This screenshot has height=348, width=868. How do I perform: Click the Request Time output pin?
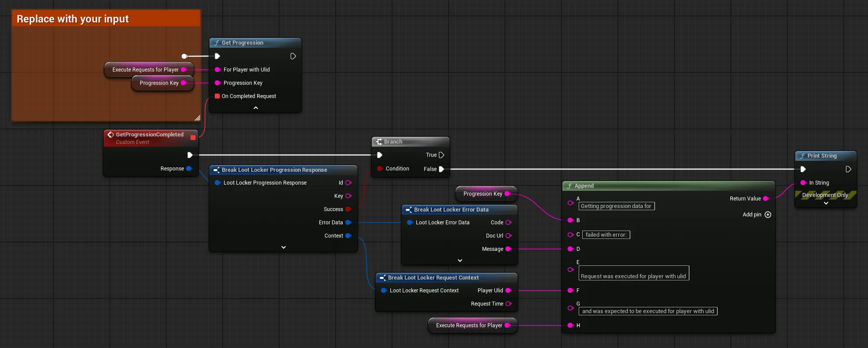tap(509, 304)
